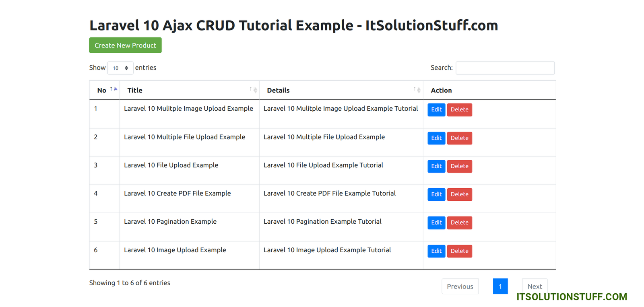Screen dimensions: 644x307
Task: Click the Details column sort icon
Action: tap(417, 90)
